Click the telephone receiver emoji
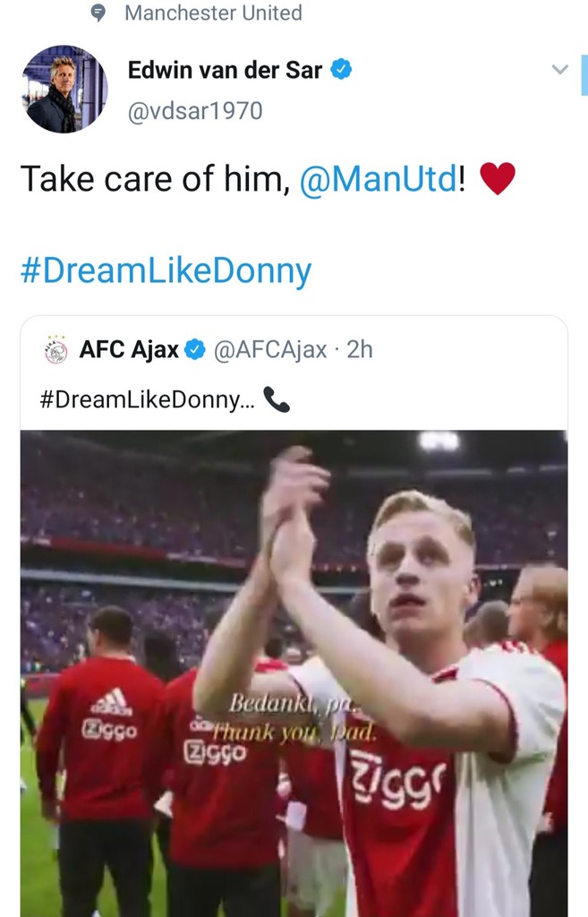588x917 pixels. pyautogui.click(x=277, y=399)
